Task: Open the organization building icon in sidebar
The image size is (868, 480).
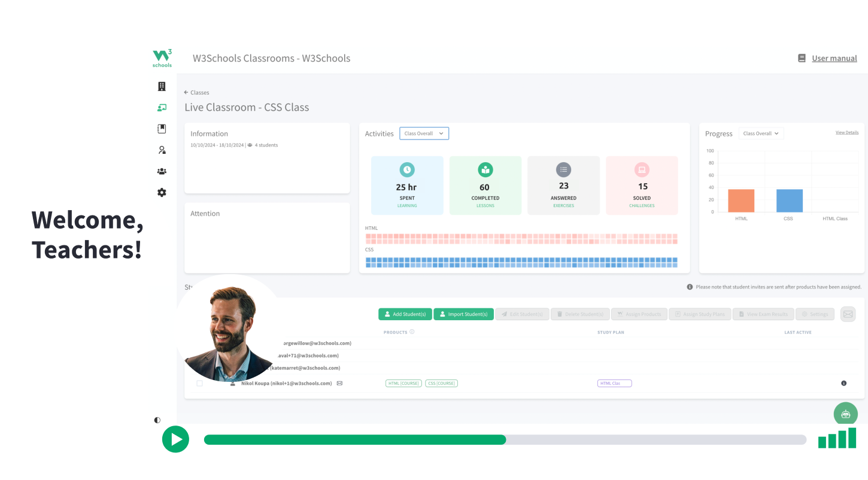Action: click(162, 86)
